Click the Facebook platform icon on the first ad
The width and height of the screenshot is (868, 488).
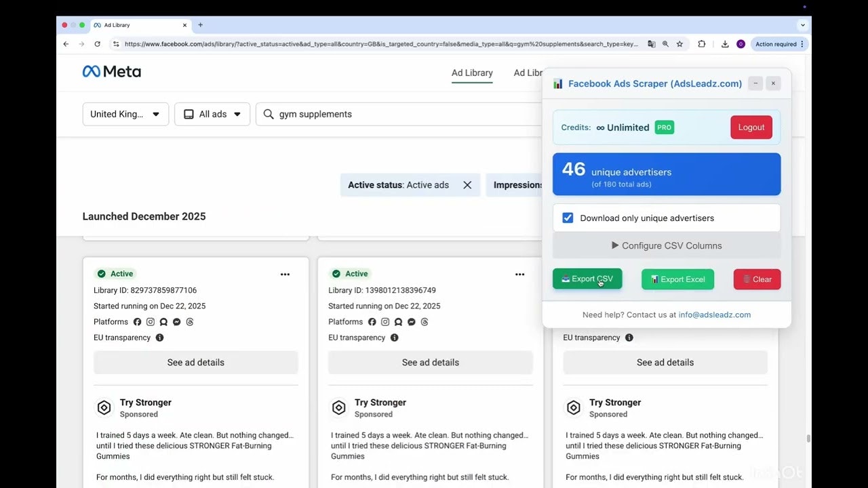tap(138, 322)
